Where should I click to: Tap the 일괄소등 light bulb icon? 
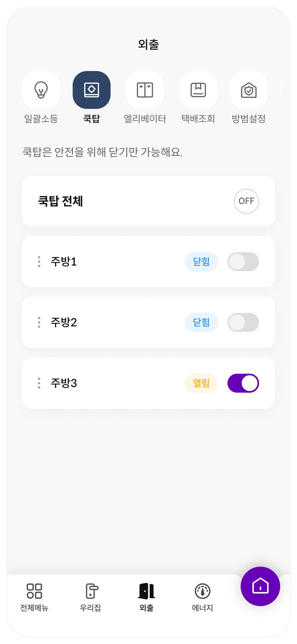click(41, 90)
